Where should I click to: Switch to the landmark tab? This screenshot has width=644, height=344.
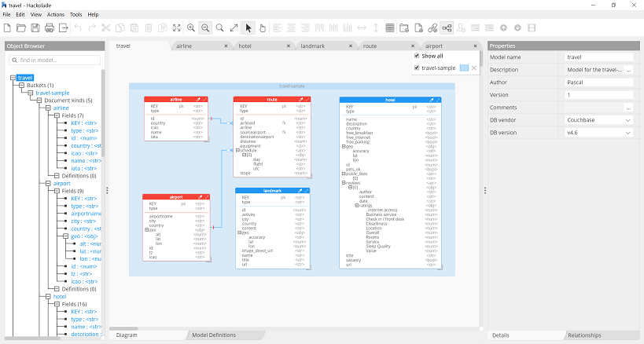click(x=312, y=46)
